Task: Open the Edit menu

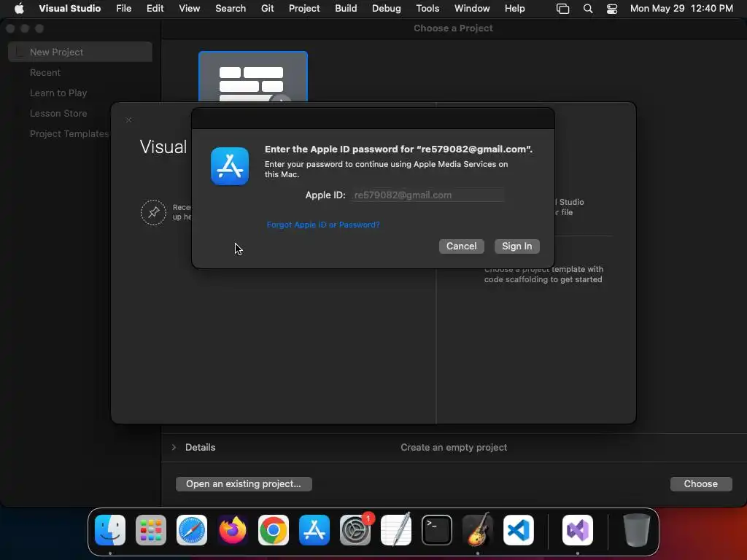Action: click(155, 9)
